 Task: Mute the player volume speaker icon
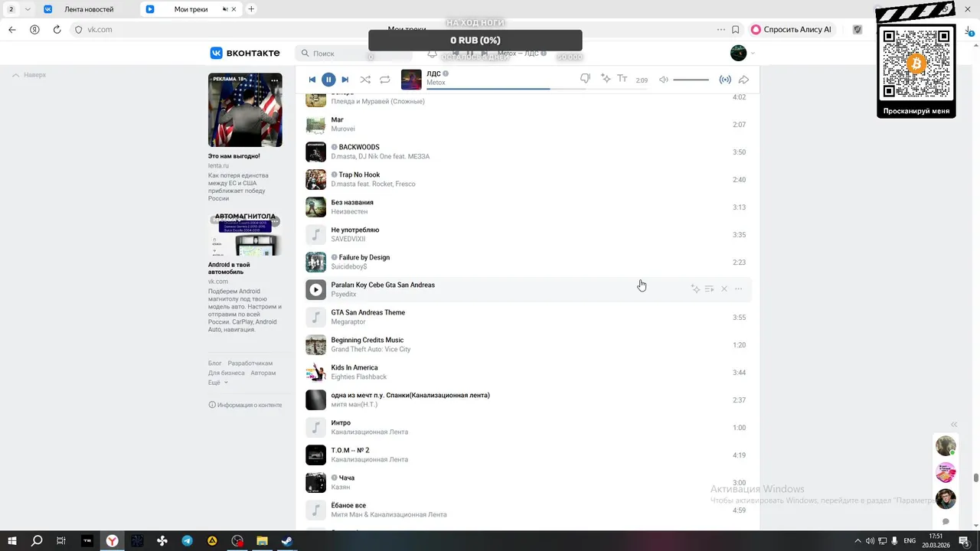click(x=664, y=80)
